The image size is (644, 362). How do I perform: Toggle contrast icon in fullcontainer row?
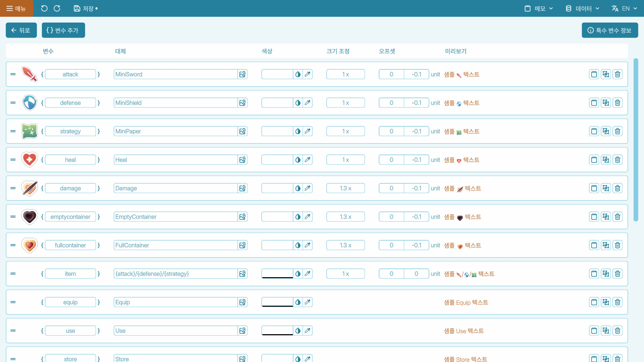(x=298, y=245)
